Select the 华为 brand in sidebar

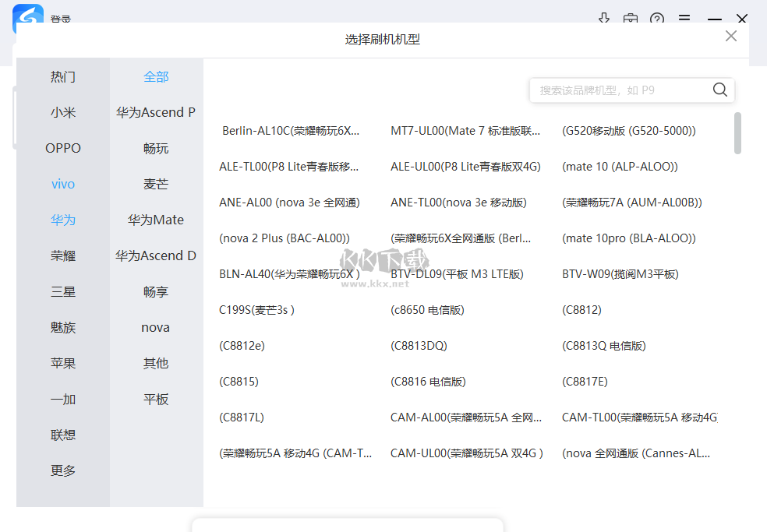pos(62,220)
